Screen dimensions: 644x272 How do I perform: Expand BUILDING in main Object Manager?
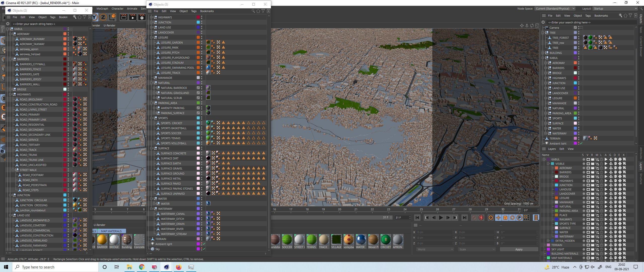(543, 53)
